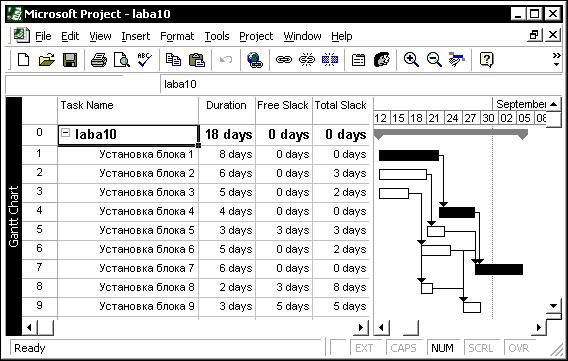Image resolution: width=568 pixels, height=361 pixels.
Task: Click the Gantt bar for task 9
Action: (472, 307)
